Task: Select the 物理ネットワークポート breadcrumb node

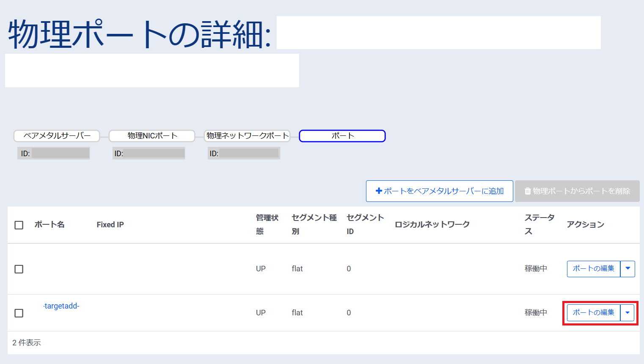Action: coord(247,136)
